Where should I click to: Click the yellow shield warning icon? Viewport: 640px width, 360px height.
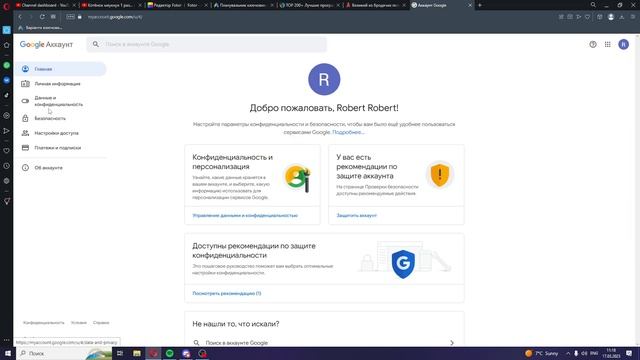440,175
